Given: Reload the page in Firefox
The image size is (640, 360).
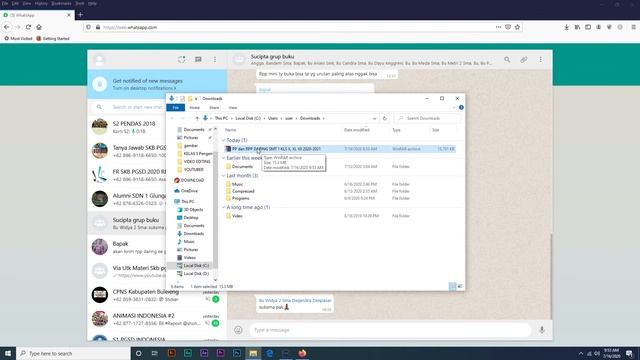Looking at the screenshot, I should point(28,27).
